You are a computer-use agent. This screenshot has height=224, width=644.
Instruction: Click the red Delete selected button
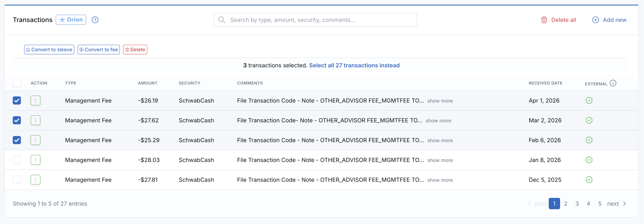pyautogui.click(x=135, y=49)
